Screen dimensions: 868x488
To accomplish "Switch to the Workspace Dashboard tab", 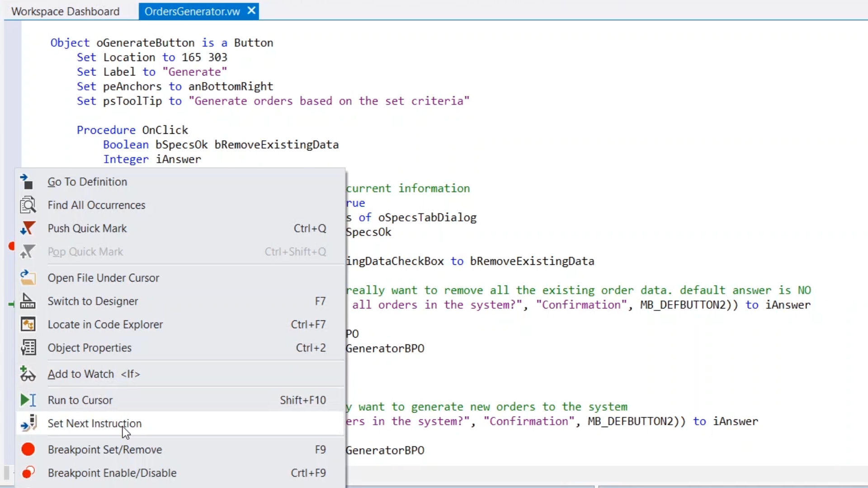I will 65,11.
